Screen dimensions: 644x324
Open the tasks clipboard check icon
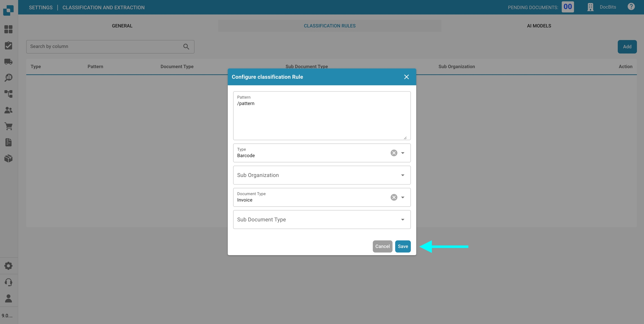[8, 46]
